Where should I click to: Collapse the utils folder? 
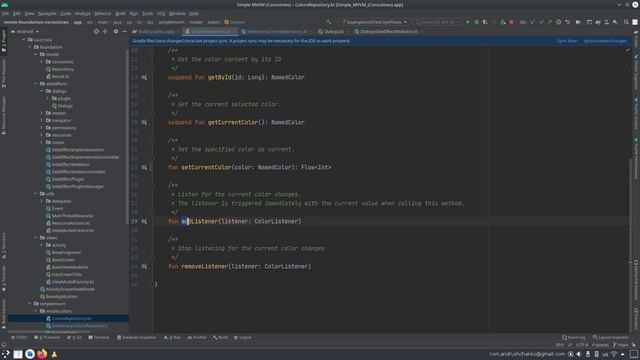coord(36,193)
